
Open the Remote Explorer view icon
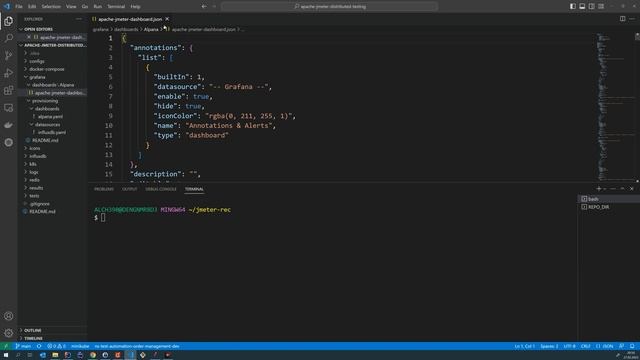(9, 108)
